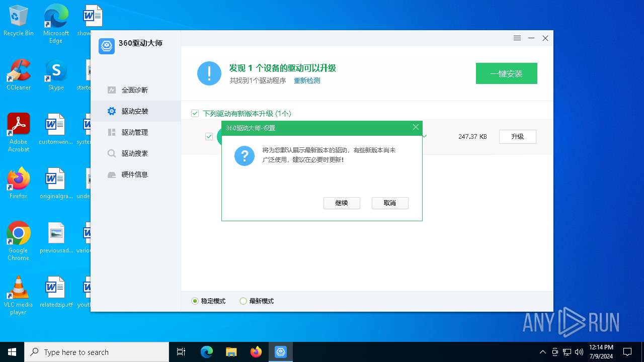
Task: Click 360驱动大师 taskbar icon
Action: pyautogui.click(x=281, y=352)
